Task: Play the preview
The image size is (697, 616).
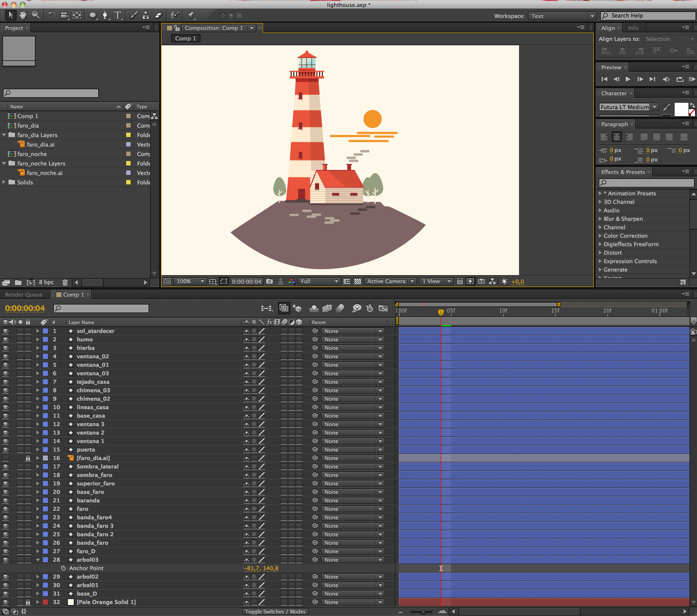Action: pyautogui.click(x=628, y=79)
